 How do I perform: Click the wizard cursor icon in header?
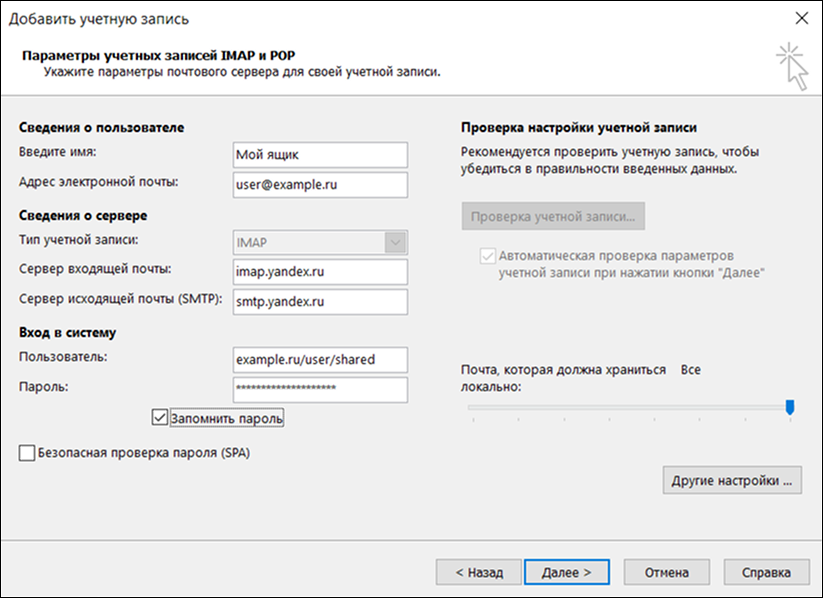tap(791, 65)
